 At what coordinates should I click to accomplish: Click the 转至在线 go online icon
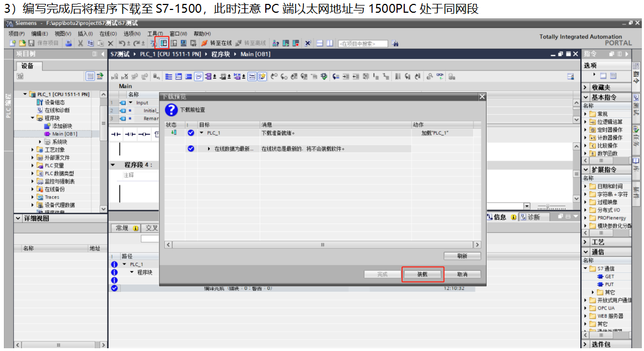pos(204,43)
